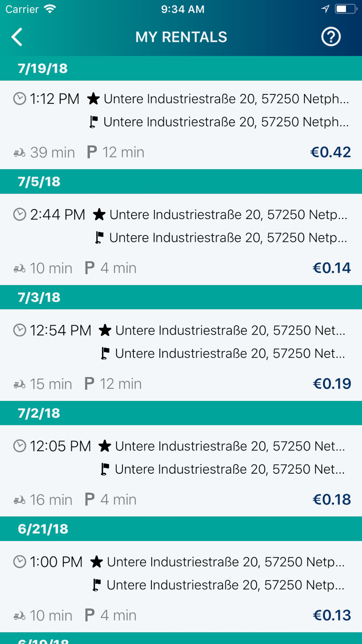This screenshot has height=644, width=362.
Task: Tap the location arrow in status bar
Action: [325, 9]
